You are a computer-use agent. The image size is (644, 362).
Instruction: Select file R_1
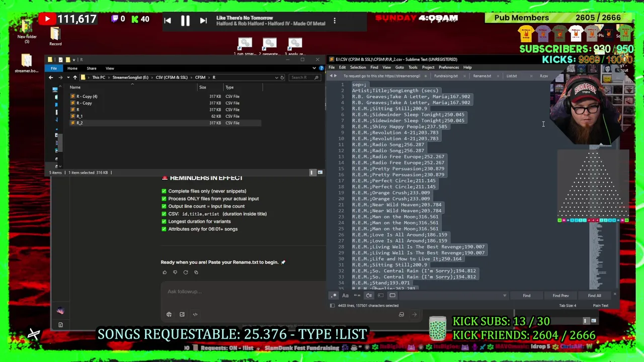[x=79, y=116]
